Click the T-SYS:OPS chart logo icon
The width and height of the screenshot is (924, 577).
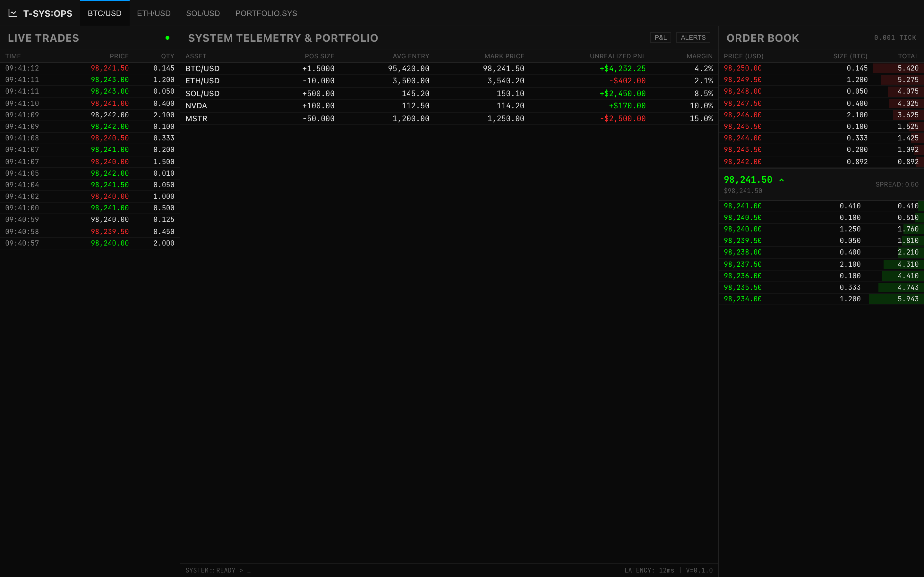(13, 13)
